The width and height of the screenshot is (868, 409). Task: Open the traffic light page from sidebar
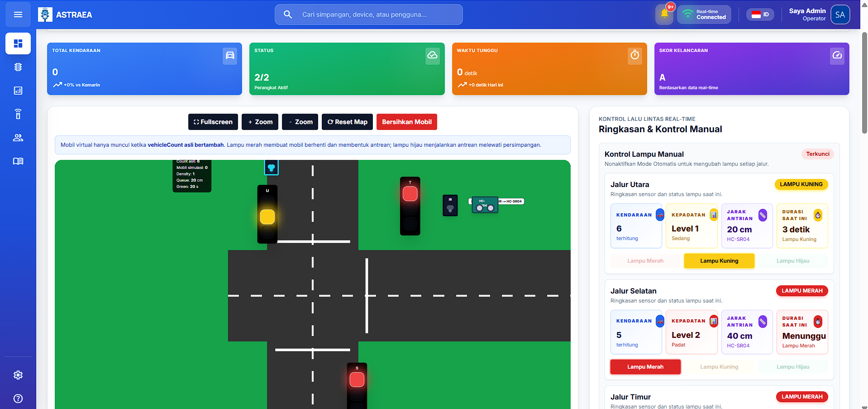[x=18, y=67]
